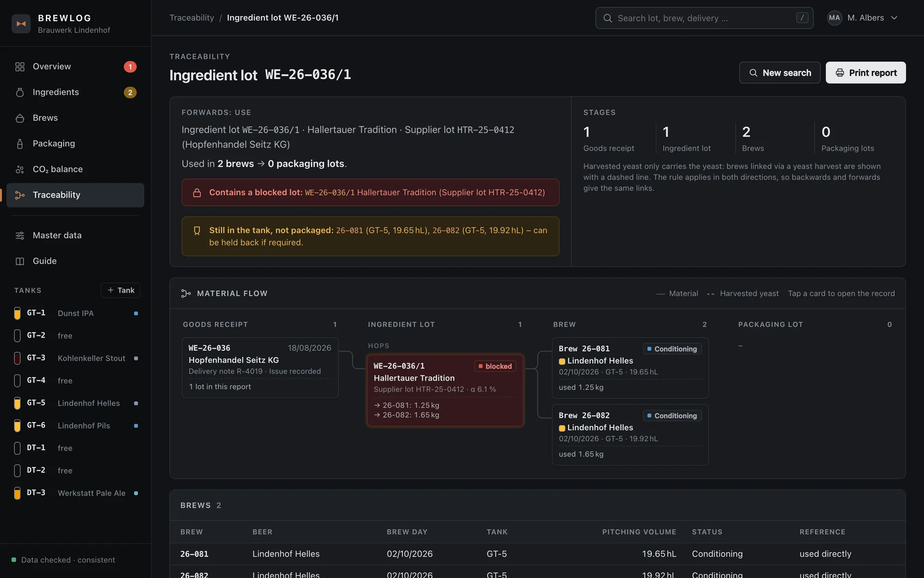Click the GT-2 free tank icon
The height and width of the screenshot is (578, 924).
[x=17, y=336]
